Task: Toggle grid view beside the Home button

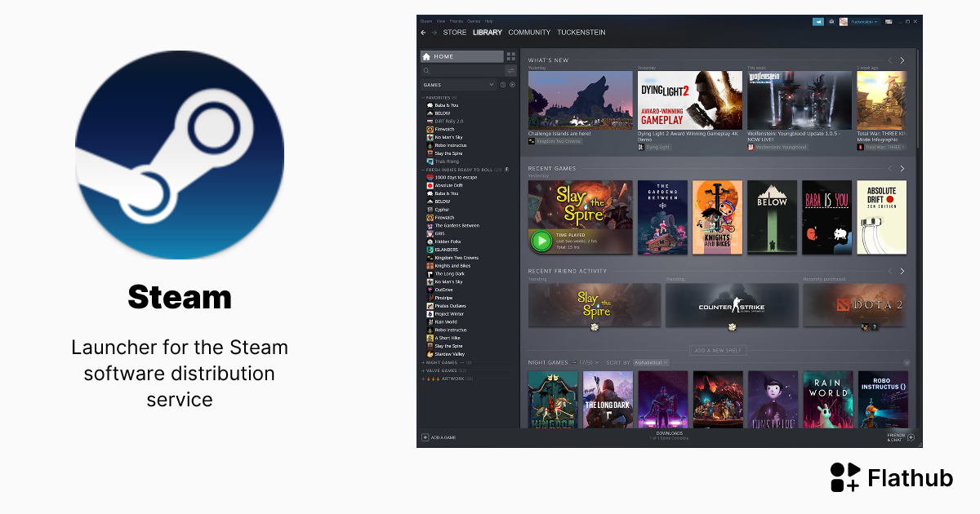Action: (510, 57)
